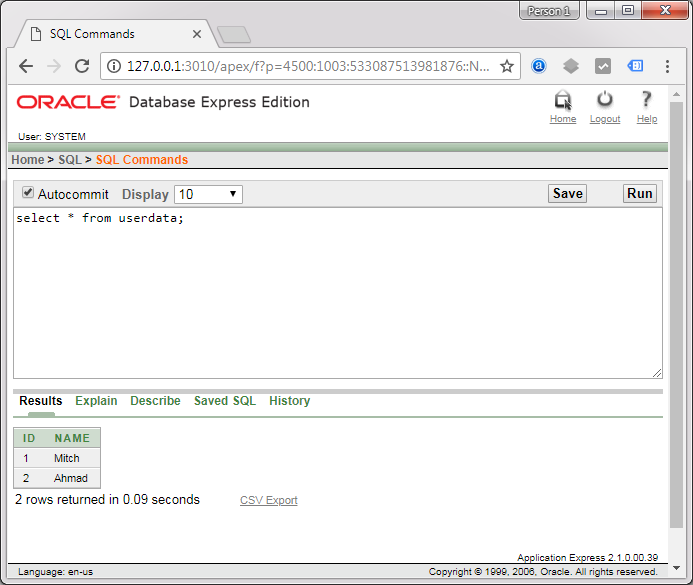Click the SQL breadcrumb link

(69, 160)
